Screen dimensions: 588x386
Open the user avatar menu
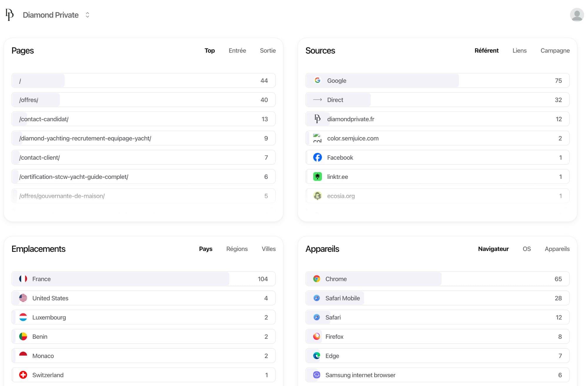pos(577,15)
